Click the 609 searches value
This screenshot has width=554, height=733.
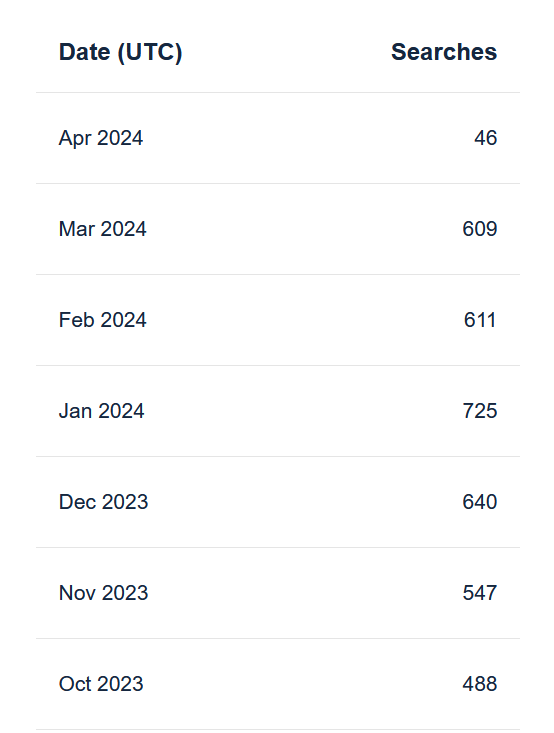(x=480, y=229)
